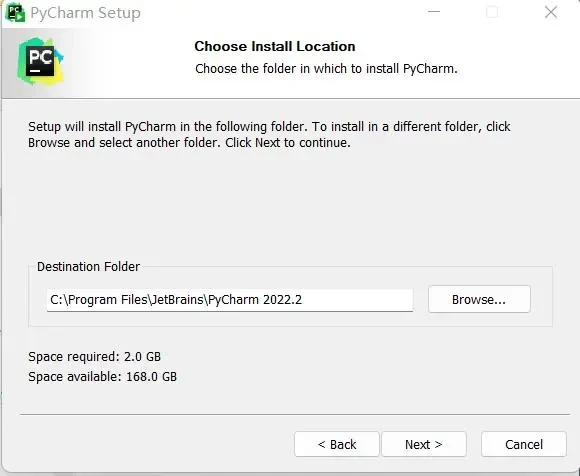Image resolution: width=580 pixels, height=476 pixels.
Task: Click the Space required: 2.0 GB text
Action: click(x=95, y=357)
